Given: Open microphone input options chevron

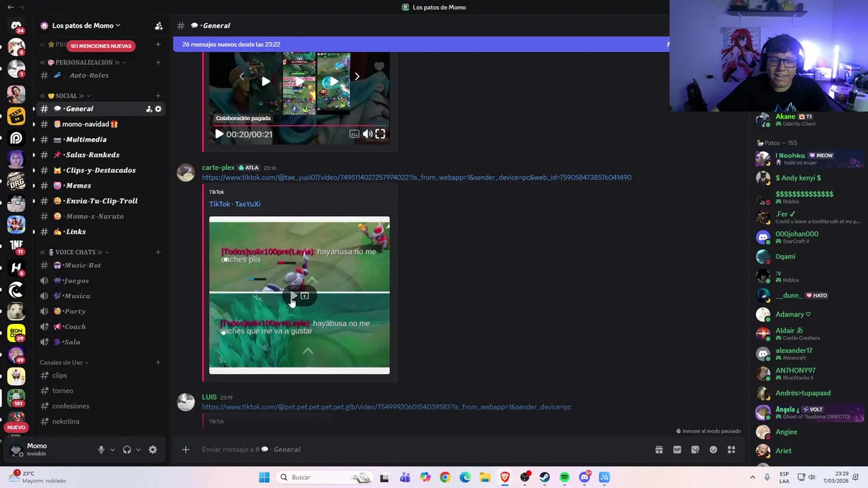Looking at the screenshot, I should [113, 449].
